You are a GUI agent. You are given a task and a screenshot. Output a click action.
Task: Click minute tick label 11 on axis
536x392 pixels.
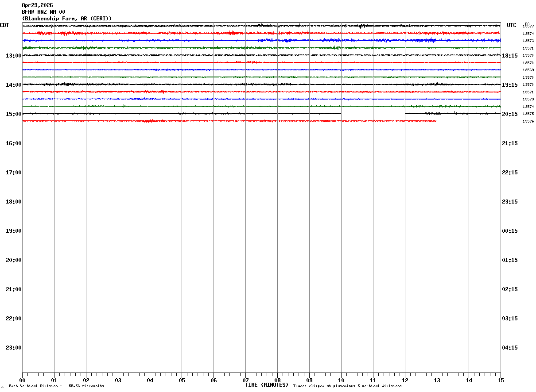tap(373, 380)
